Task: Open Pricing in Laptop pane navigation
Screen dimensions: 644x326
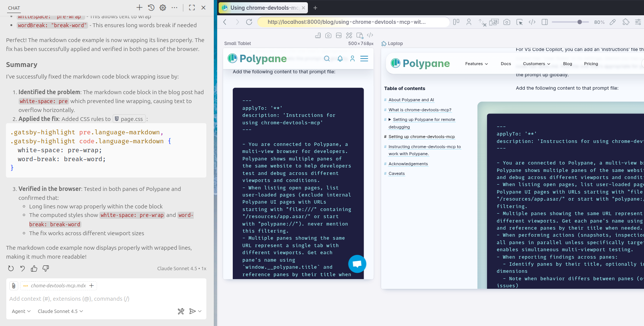Action: (x=591, y=64)
